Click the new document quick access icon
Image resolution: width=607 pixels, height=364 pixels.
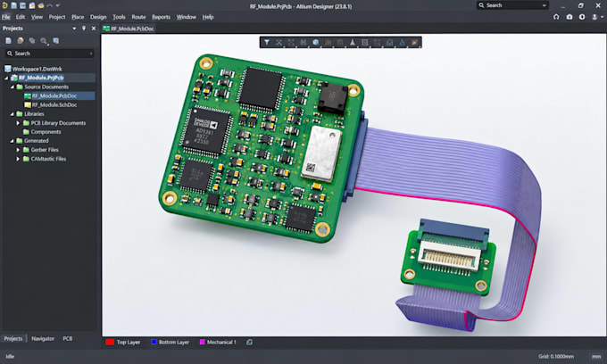coord(14,6)
